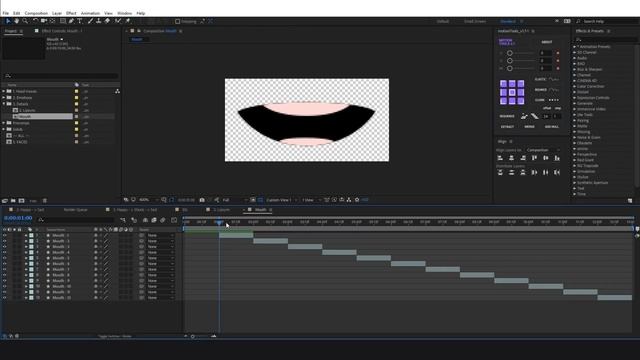The height and width of the screenshot is (360, 640).
Task: Expand layer Mouth 2 properties triangle
Action: (26, 241)
